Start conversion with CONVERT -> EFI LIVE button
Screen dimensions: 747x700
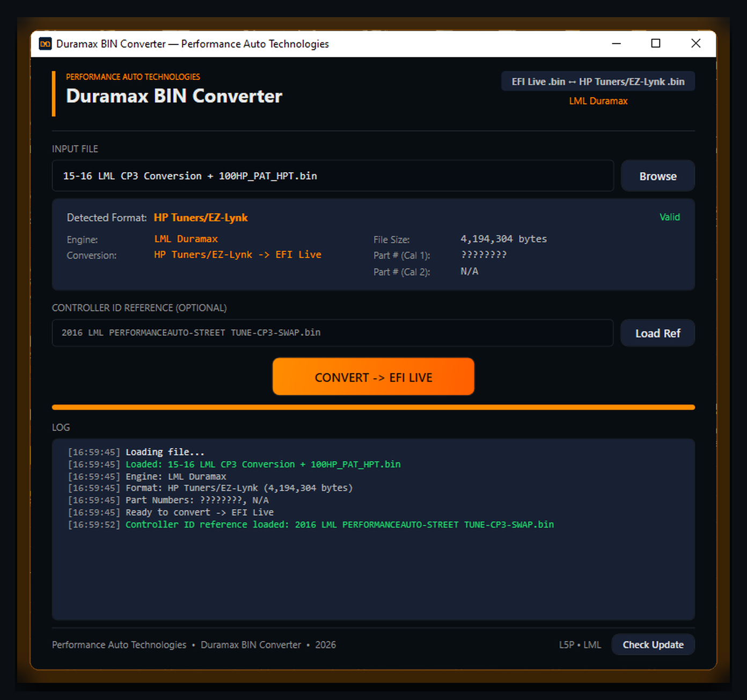tap(373, 377)
